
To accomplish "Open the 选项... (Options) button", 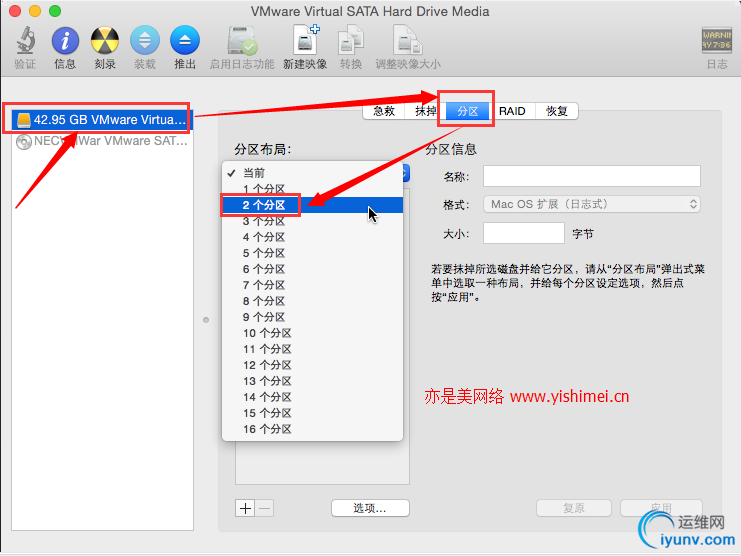I will coord(370,508).
